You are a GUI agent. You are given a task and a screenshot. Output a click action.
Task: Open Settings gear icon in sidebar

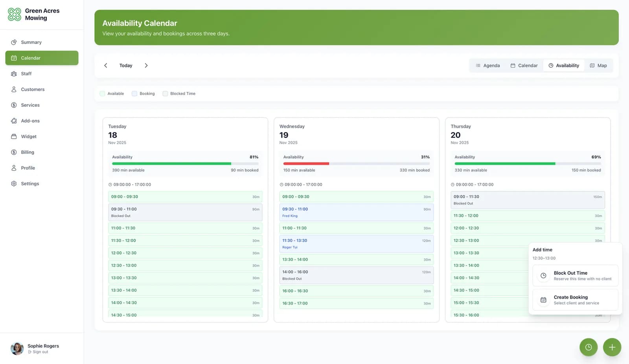14,184
